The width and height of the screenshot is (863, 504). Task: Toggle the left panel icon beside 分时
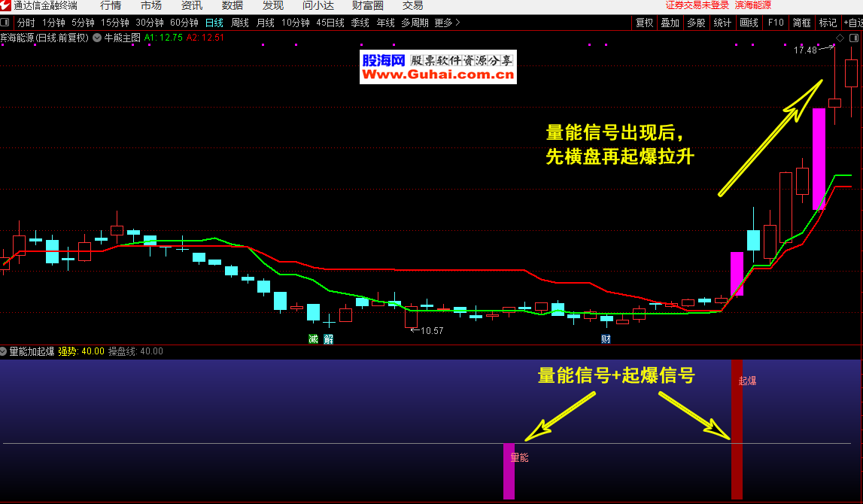tap(6, 23)
